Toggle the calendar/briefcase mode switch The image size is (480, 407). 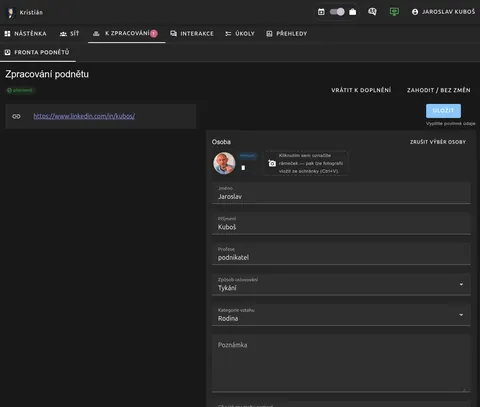point(337,12)
